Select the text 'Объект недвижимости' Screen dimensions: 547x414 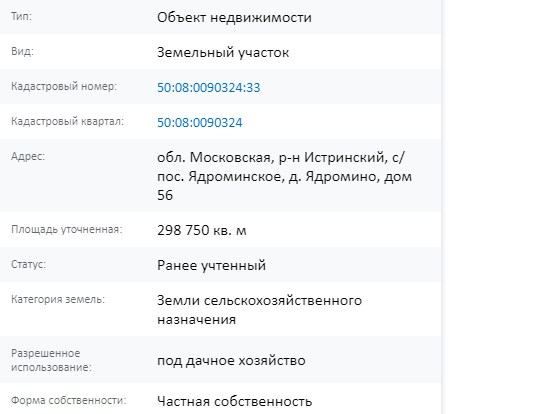234,17
